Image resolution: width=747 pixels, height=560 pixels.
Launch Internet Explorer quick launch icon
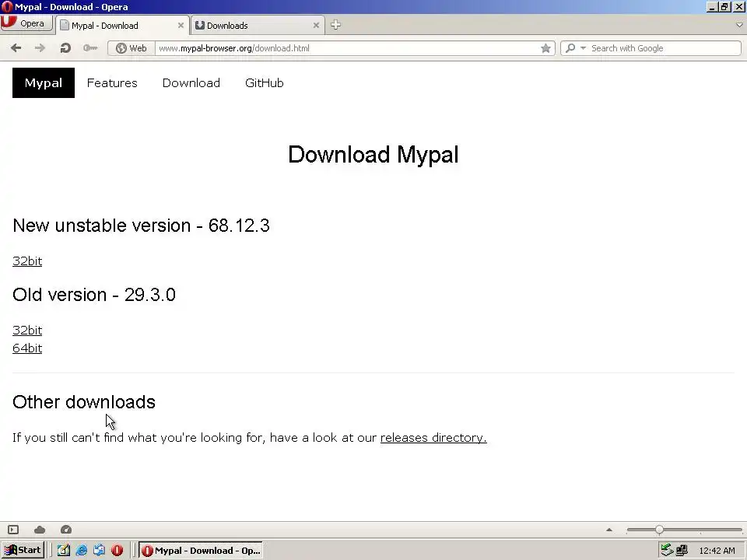(x=82, y=551)
